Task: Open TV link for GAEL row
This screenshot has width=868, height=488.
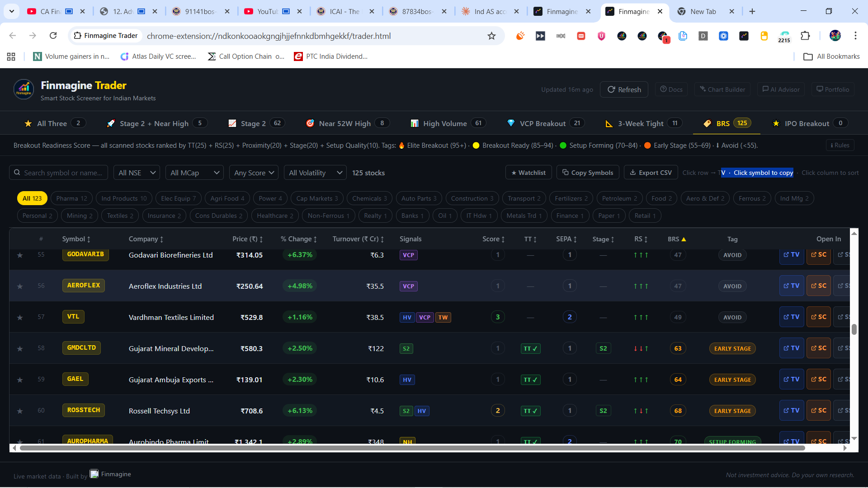Action: click(x=792, y=380)
